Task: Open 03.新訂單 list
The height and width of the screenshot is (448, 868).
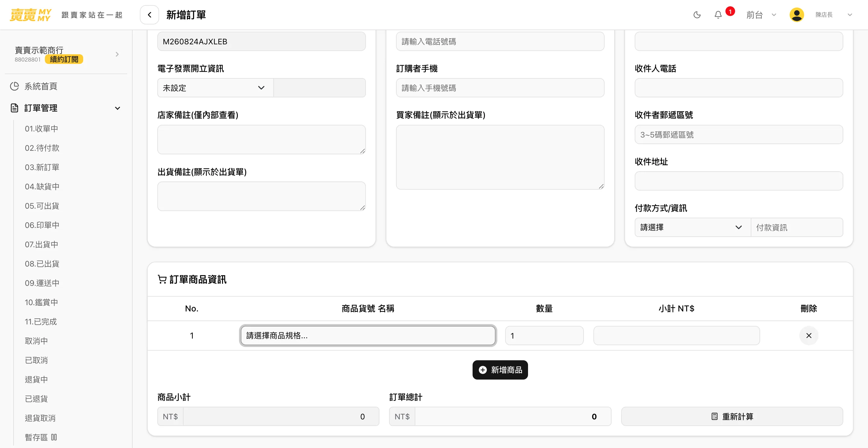Action: point(42,167)
